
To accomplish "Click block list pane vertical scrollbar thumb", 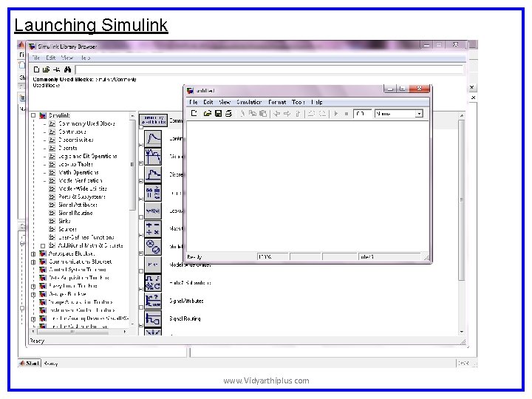I will (x=461, y=199).
